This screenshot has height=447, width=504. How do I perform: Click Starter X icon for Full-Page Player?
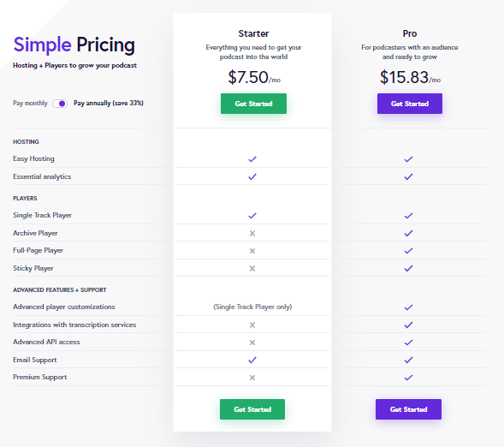[252, 251]
